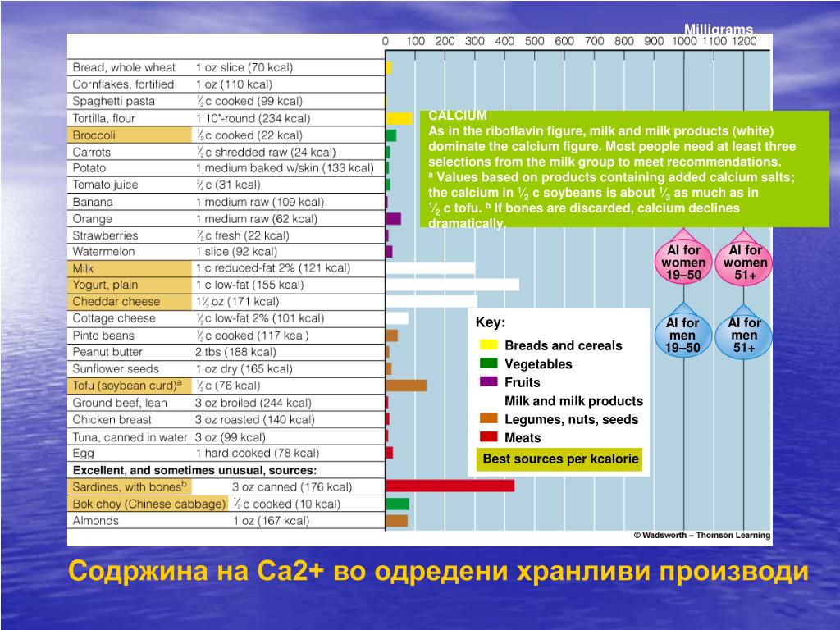Click the '1 medium baked w/skin (133 kcal)' text
This screenshot has width=840, height=630.
tap(285, 168)
